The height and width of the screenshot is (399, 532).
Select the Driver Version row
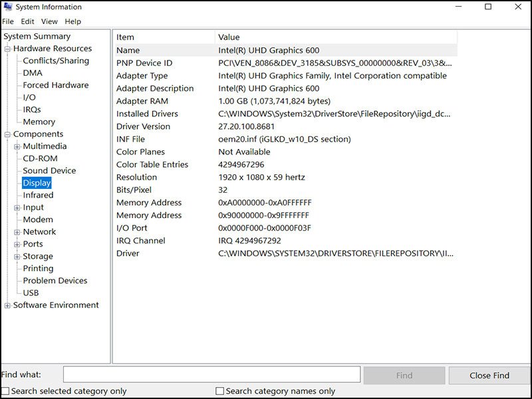click(143, 126)
